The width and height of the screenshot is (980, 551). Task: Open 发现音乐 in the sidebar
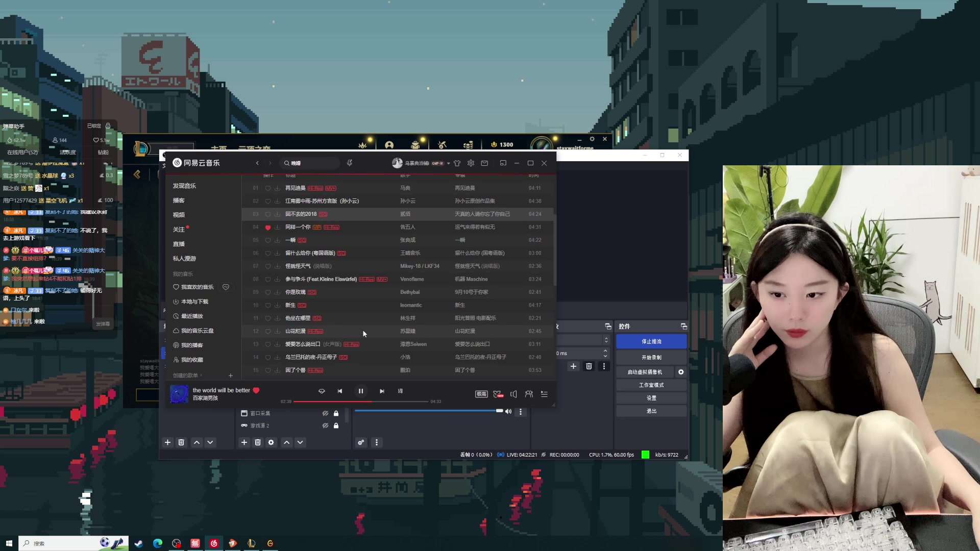tap(184, 186)
